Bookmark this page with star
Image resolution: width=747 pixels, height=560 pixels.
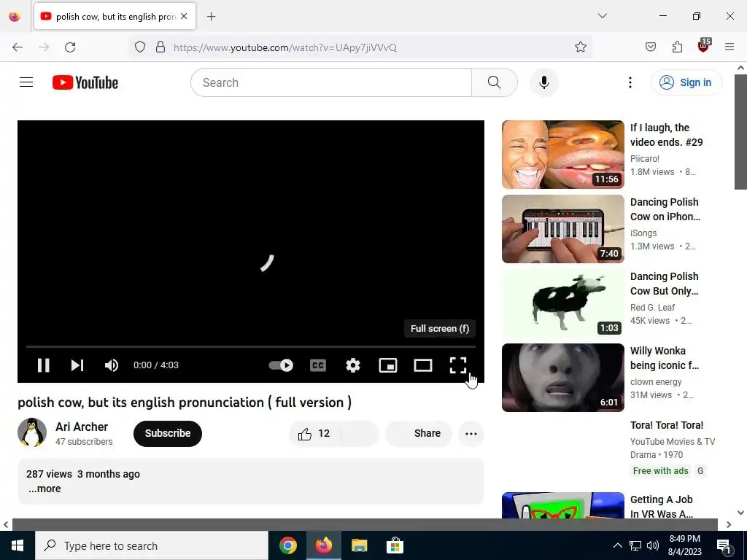click(x=580, y=47)
